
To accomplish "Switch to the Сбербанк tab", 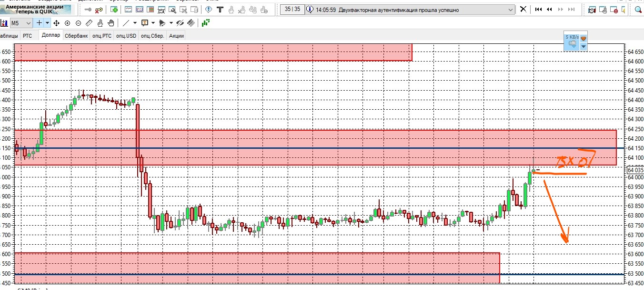I will tap(76, 36).
